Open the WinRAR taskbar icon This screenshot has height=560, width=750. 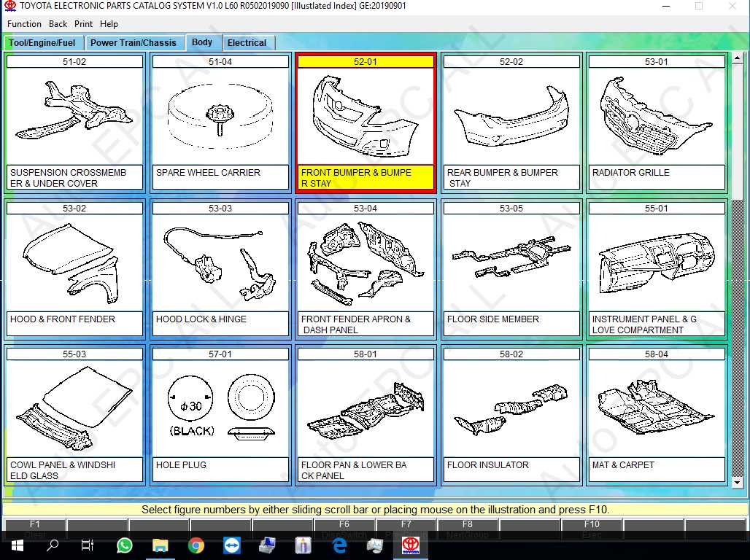pos(304,545)
